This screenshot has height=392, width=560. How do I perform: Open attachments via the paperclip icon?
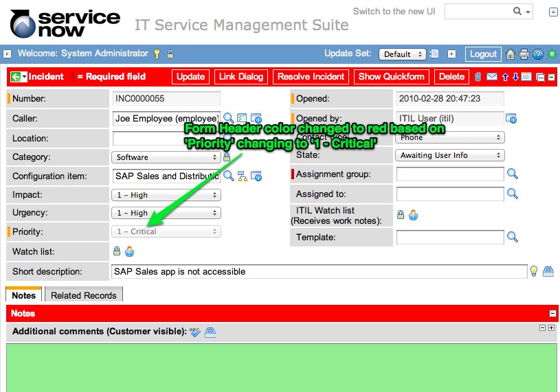[478, 77]
